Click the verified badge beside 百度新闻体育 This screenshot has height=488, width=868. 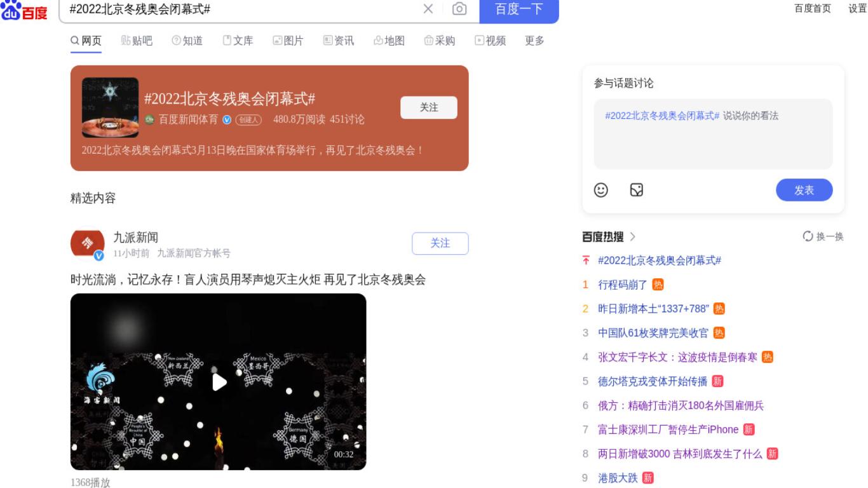(x=227, y=119)
